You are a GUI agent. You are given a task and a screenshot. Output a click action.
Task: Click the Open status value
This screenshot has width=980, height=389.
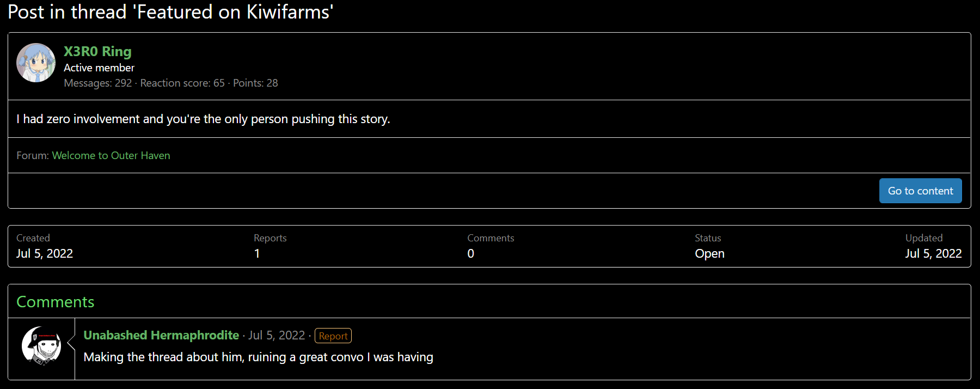(709, 253)
